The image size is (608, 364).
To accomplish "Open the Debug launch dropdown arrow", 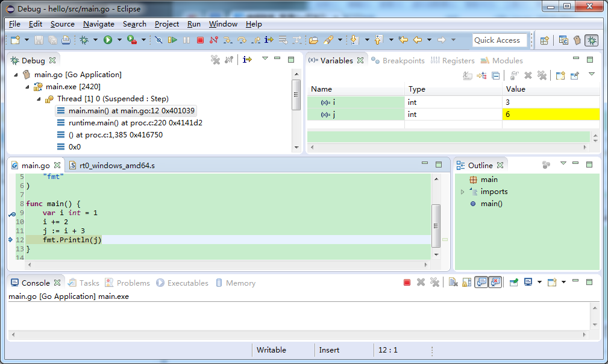I will [x=95, y=40].
